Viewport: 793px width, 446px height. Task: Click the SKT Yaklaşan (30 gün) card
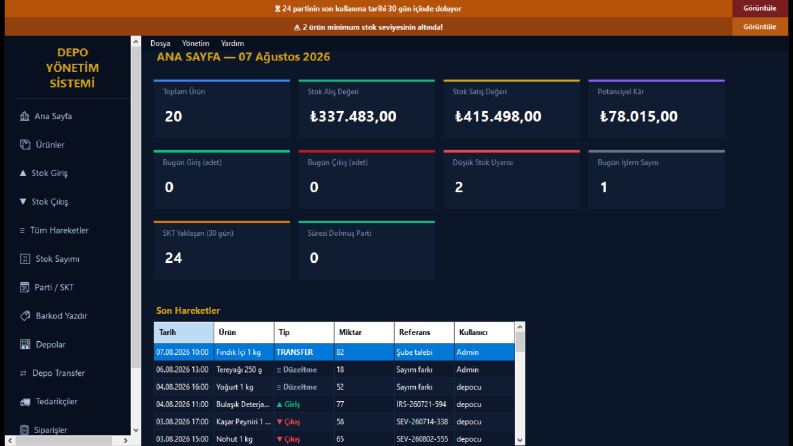click(x=222, y=250)
